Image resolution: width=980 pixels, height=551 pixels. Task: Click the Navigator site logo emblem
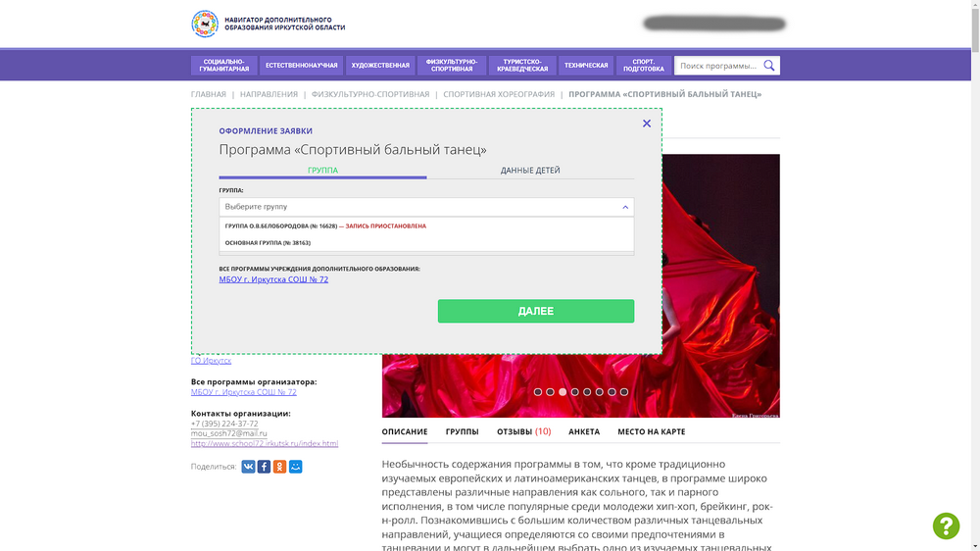tap(205, 24)
